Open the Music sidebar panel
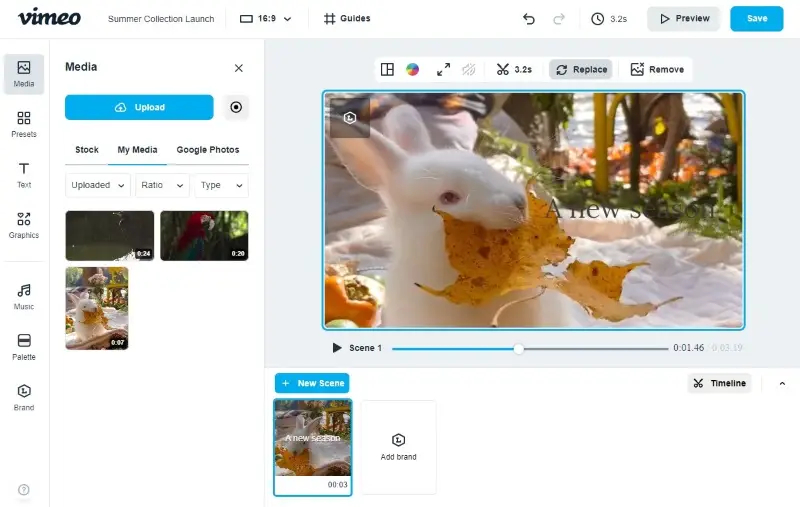800x507 pixels. click(x=23, y=297)
